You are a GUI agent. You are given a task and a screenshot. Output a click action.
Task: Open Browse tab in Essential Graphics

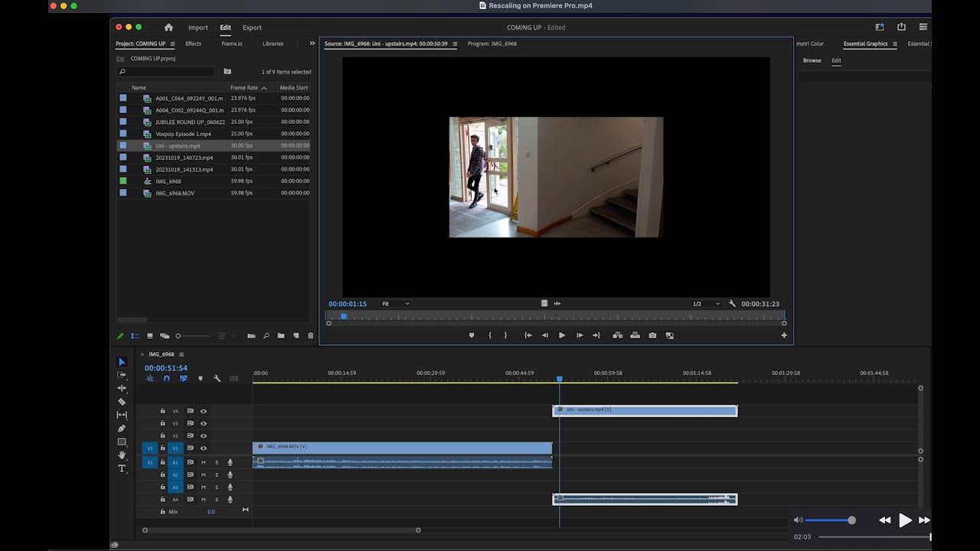tap(812, 60)
